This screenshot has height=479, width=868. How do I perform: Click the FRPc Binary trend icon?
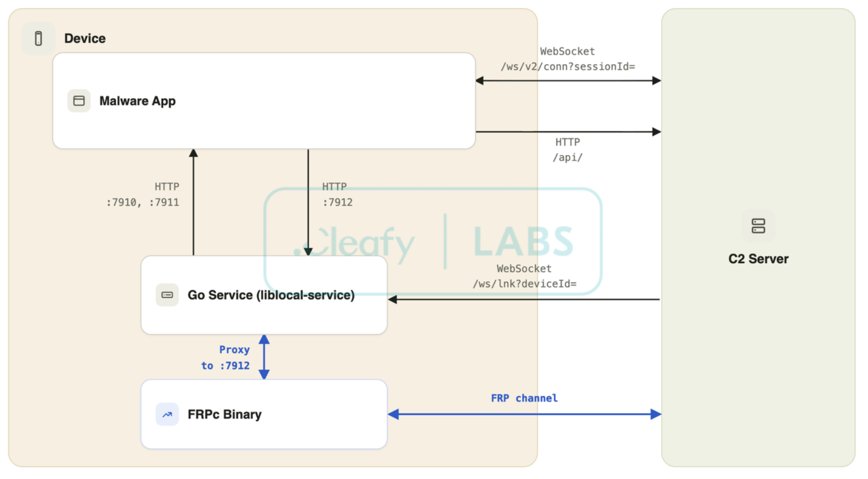pyautogui.click(x=167, y=414)
